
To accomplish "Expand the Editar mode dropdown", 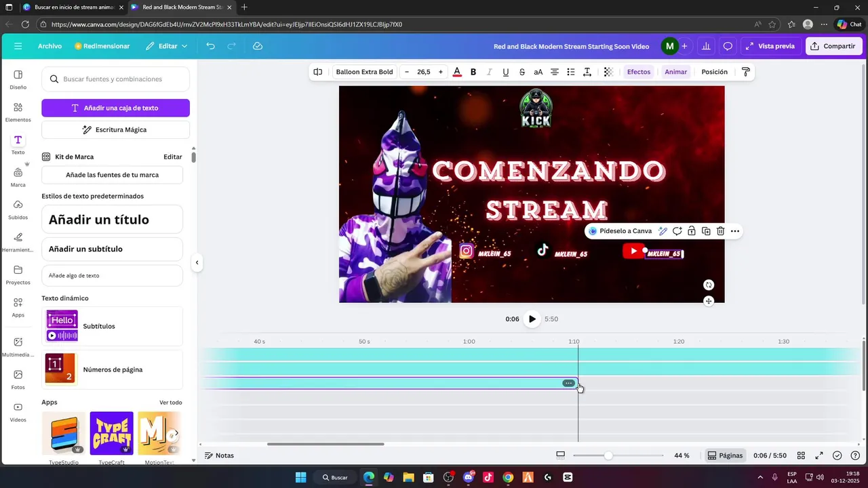I will 166,46.
